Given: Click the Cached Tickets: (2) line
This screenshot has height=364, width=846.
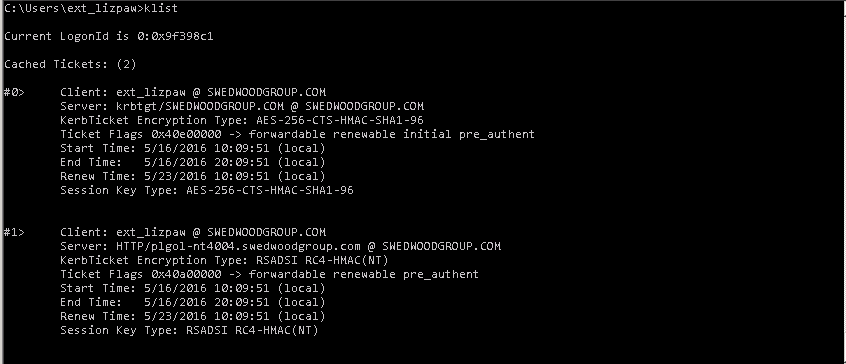Looking at the screenshot, I should click(70, 64).
